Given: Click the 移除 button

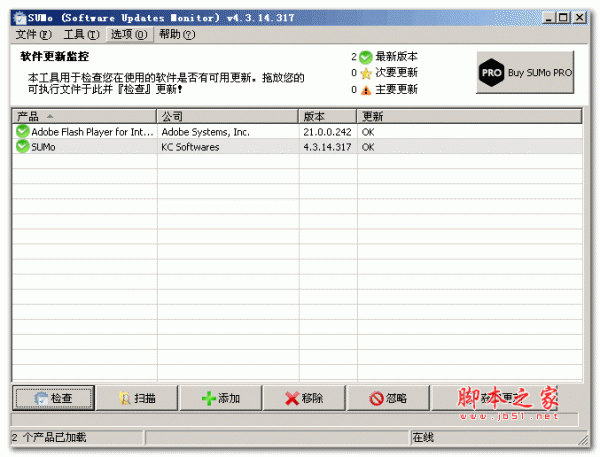Looking at the screenshot, I should click(305, 398).
